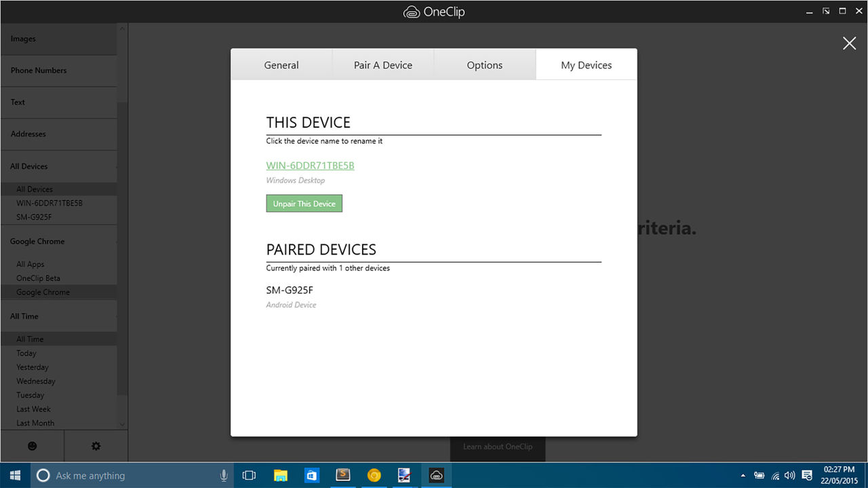
Task: Filter clips by Addresses
Action: point(59,134)
